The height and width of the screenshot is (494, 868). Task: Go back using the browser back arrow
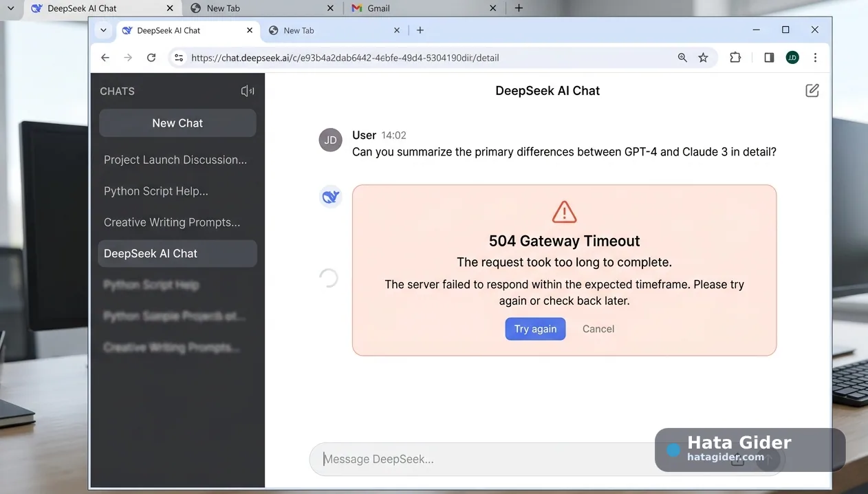point(105,58)
